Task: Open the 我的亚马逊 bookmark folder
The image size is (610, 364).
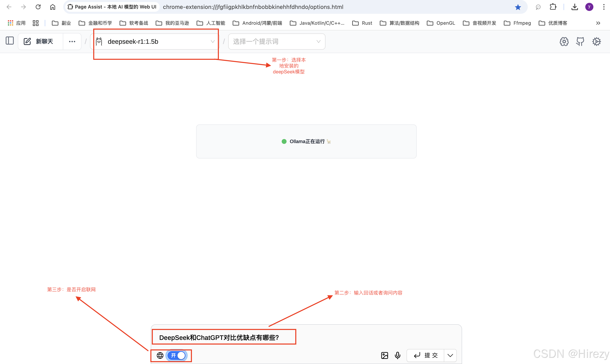Action: point(172,23)
